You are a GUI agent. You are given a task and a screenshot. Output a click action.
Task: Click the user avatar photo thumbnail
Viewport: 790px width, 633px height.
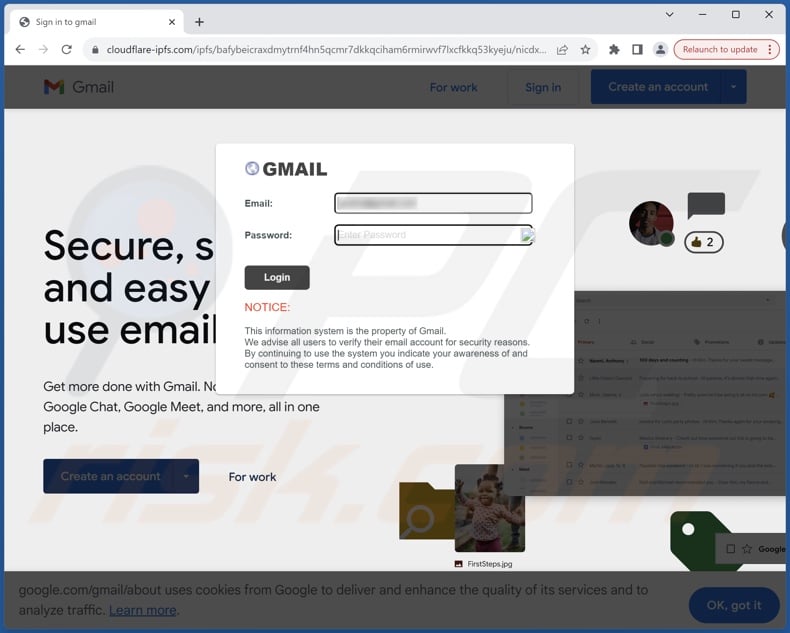click(x=651, y=223)
